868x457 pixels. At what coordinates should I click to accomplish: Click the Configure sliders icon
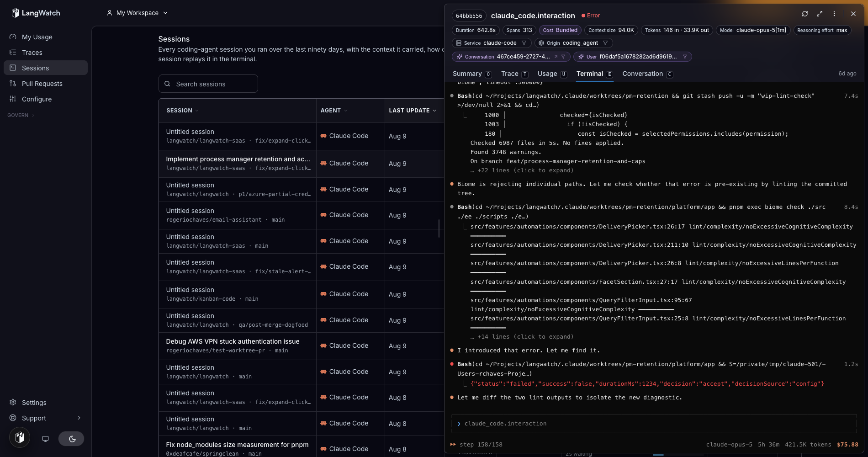pyautogui.click(x=13, y=99)
